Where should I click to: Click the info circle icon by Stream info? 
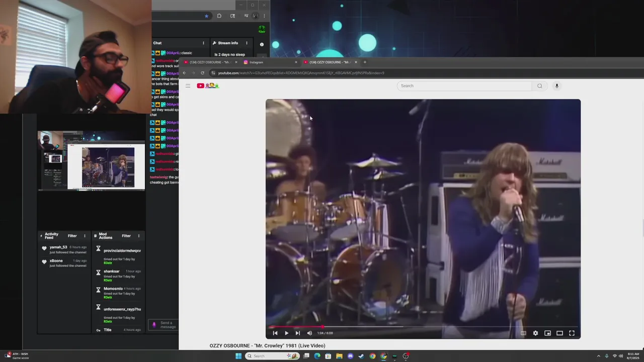click(262, 44)
